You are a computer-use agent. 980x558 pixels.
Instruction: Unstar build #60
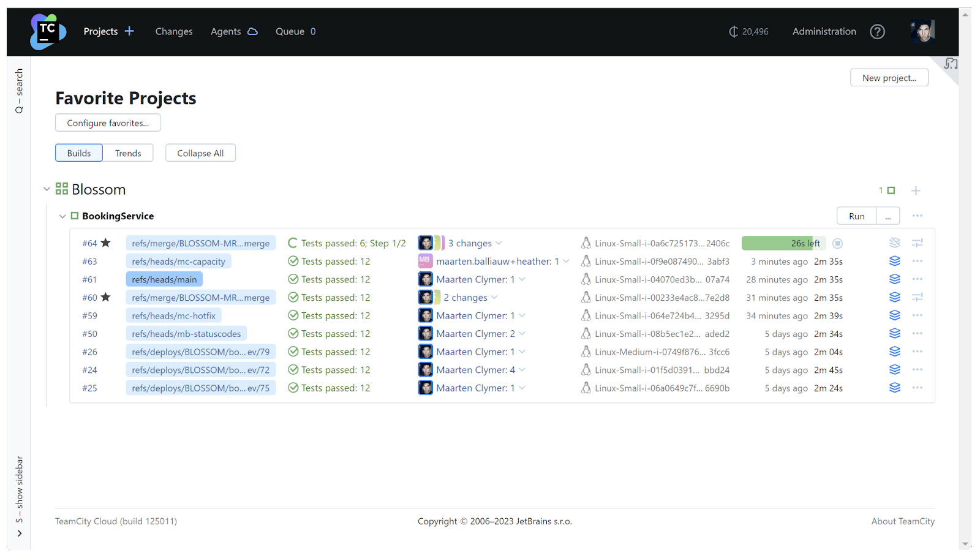coord(105,297)
